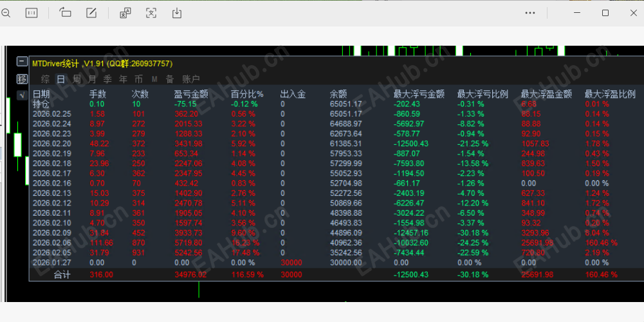Screen dimensions: 644x322
Task: Select the 2026.02.16 date row
Action: pos(51,184)
